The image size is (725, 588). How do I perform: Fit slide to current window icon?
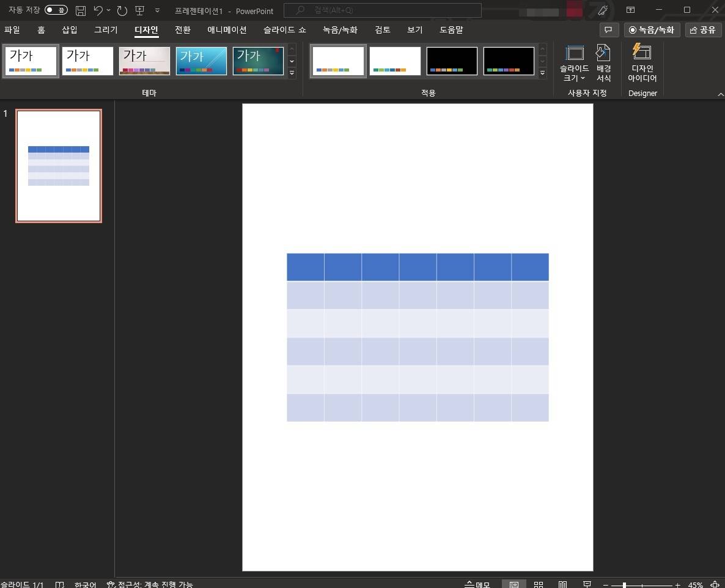[715, 584]
